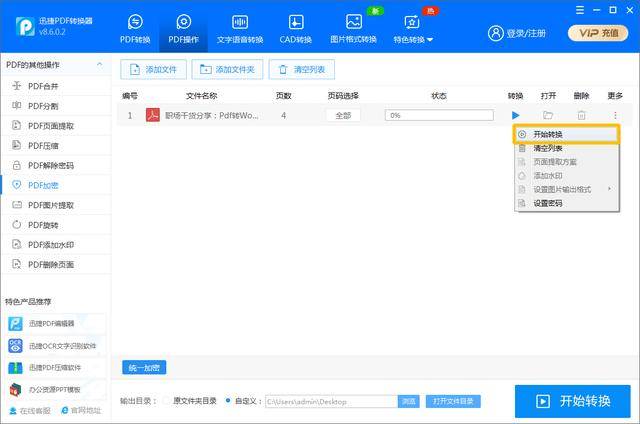Image resolution: width=640 pixels, height=424 pixels.
Task: Click the open folder icon in row 1
Action: 548,115
